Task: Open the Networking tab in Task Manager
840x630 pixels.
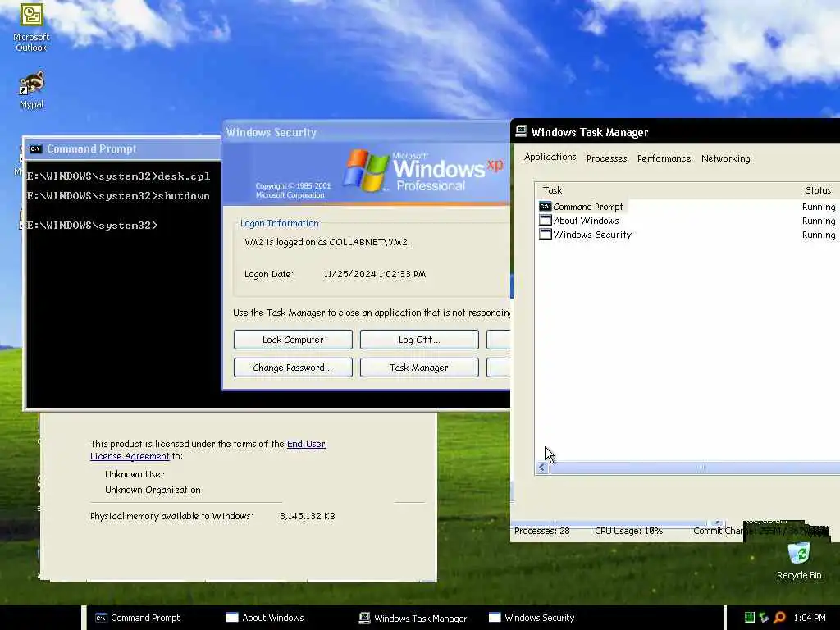Action: coord(725,158)
